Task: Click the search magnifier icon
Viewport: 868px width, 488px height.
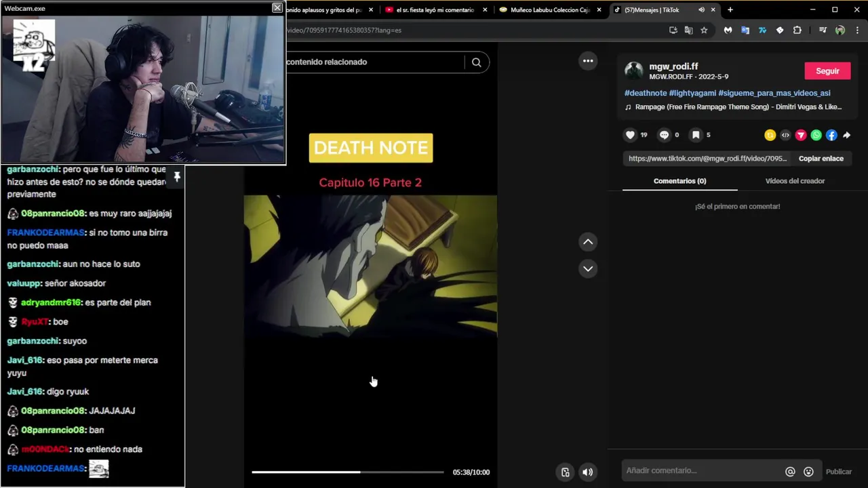Action: click(x=477, y=62)
